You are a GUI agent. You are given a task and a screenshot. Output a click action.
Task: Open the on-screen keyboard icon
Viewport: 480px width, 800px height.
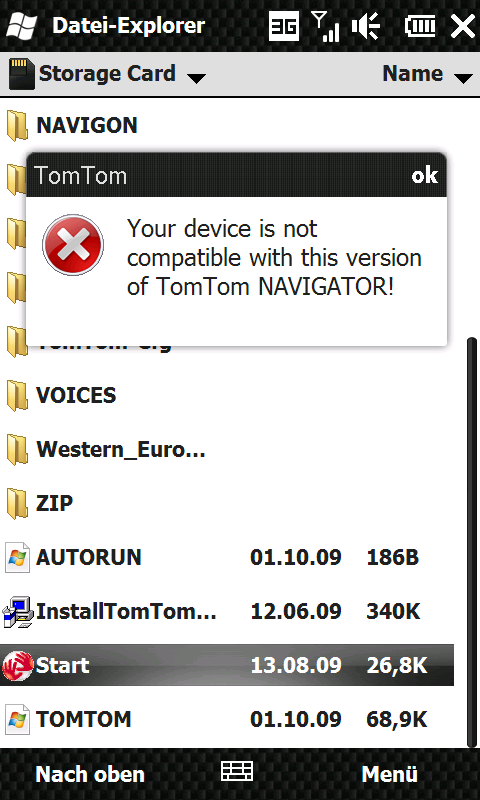pos(237,771)
